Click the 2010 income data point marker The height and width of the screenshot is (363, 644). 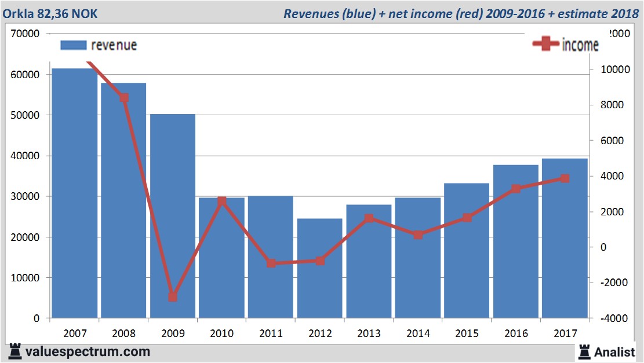pyautogui.click(x=222, y=201)
